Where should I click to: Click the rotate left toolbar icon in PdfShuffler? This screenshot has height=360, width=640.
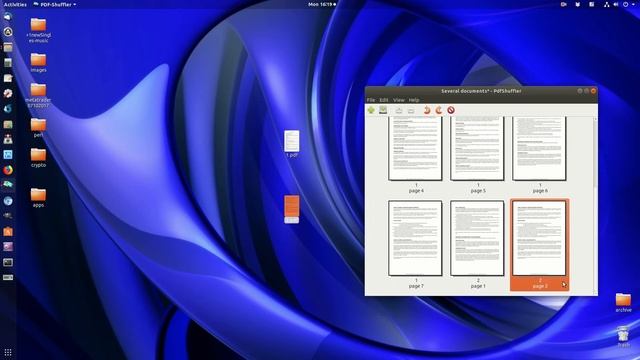(x=427, y=110)
